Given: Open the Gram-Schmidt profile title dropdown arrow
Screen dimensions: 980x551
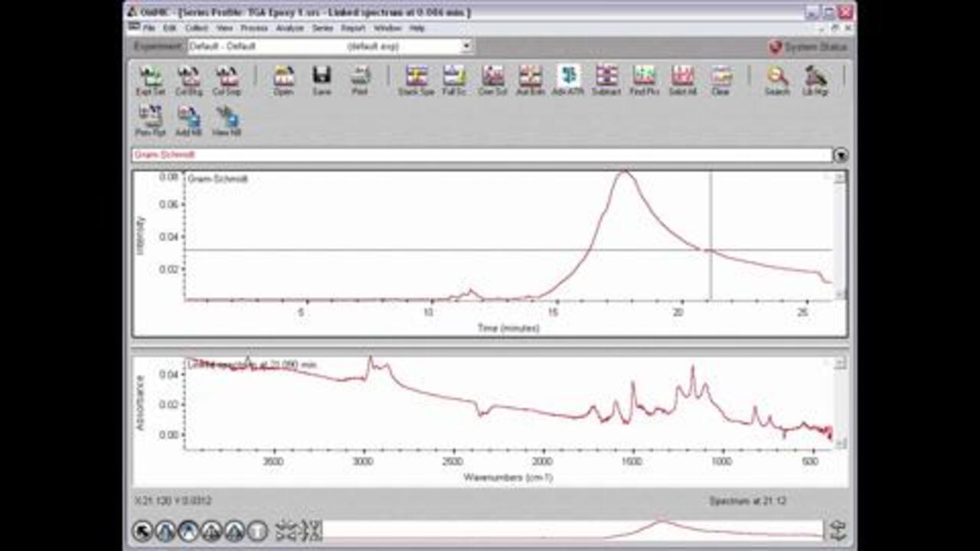Looking at the screenshot, I should coord(841,155).
